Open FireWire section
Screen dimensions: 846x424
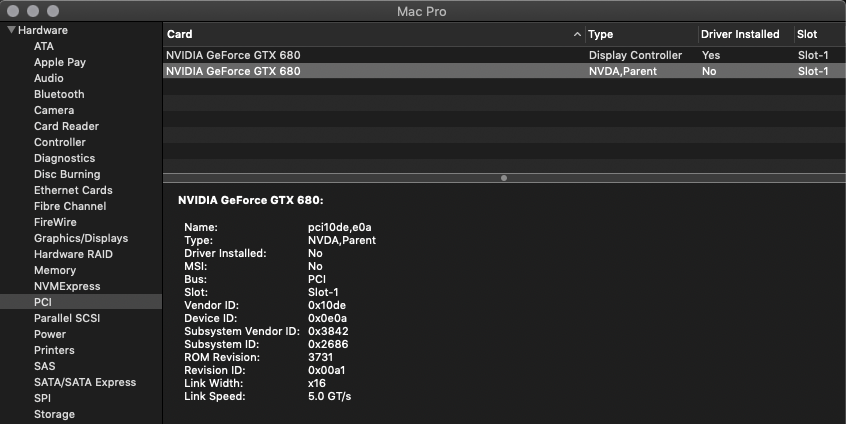[55, 222]
